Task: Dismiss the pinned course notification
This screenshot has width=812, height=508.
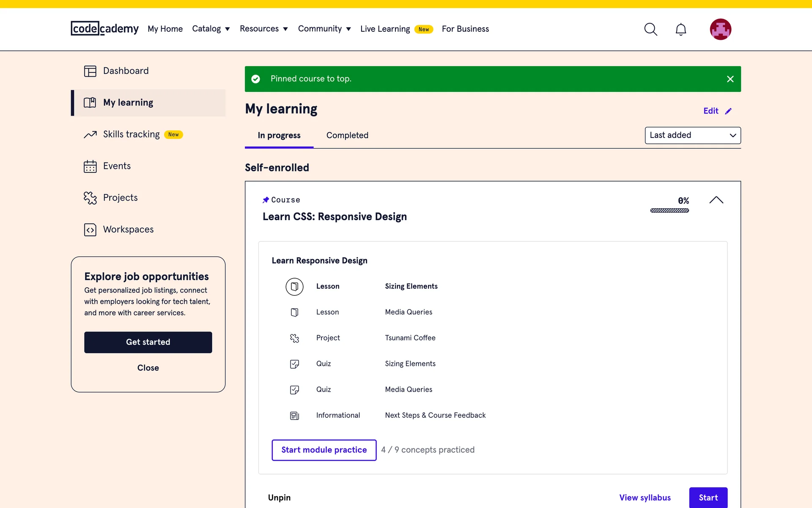Action: point(730,79)
